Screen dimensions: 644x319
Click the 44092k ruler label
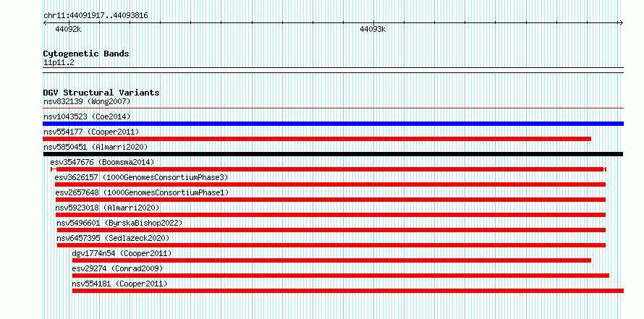[x=68, y=29]
